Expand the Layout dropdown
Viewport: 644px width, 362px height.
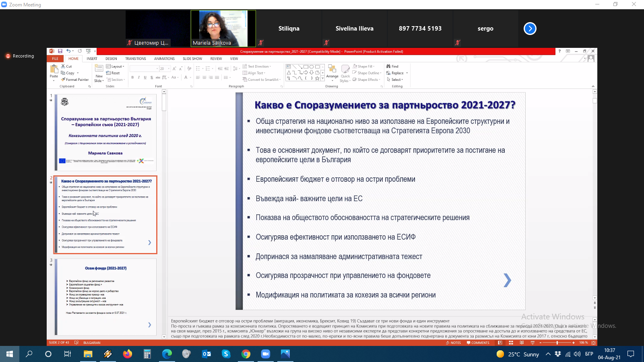pos(116,66)
